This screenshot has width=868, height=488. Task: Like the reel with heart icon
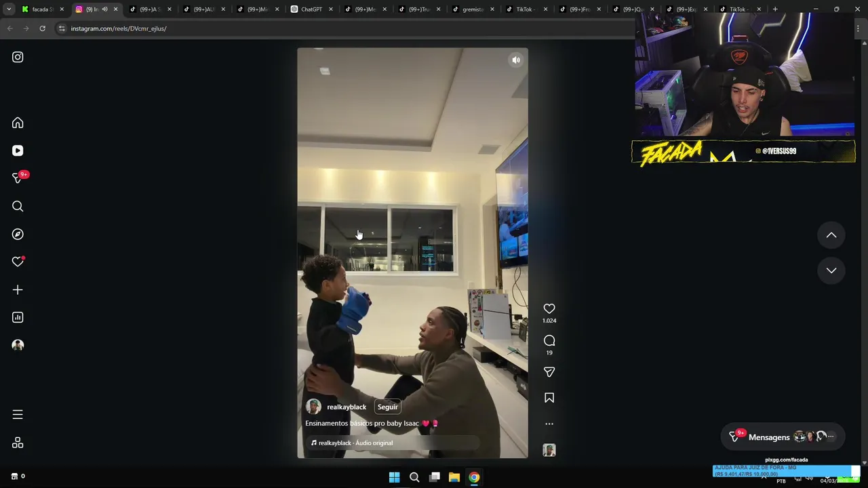pos(549,308)
